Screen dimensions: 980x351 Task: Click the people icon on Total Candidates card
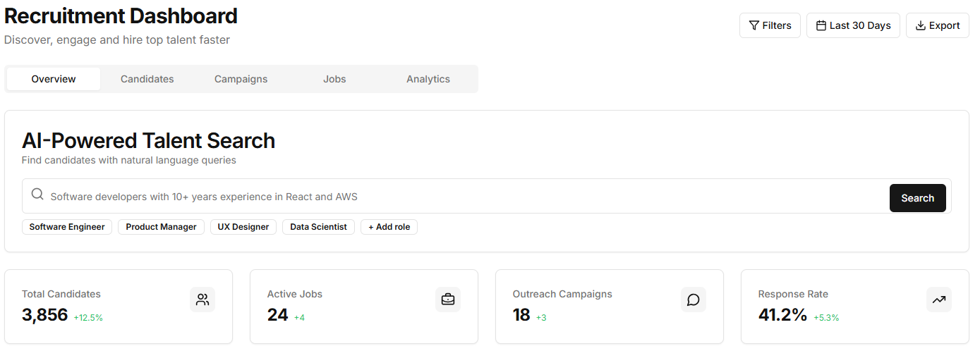pos(202,300)
